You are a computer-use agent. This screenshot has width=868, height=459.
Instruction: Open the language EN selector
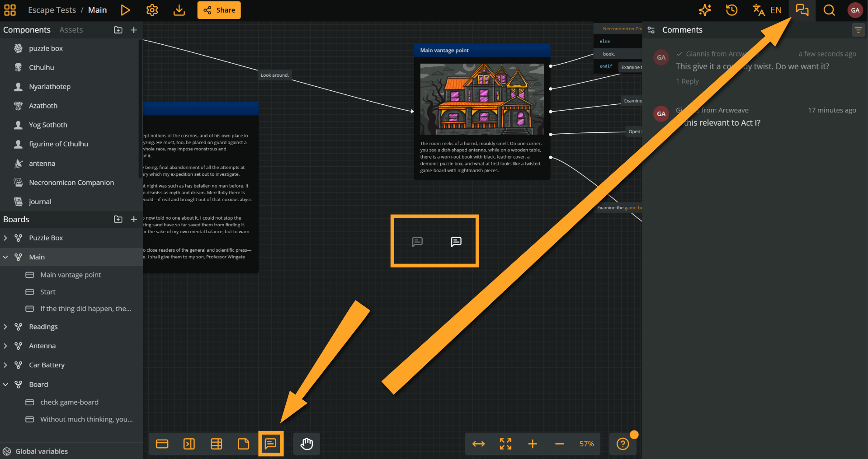[767, 10]
